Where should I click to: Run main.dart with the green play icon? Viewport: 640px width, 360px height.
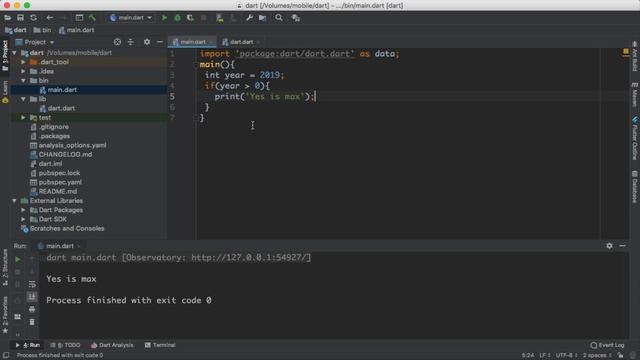[164, 18]
